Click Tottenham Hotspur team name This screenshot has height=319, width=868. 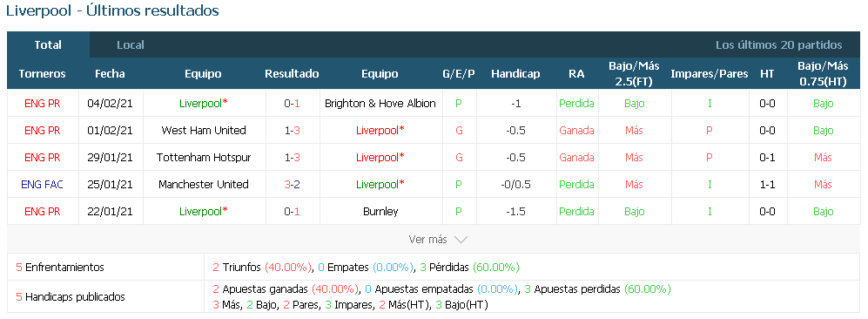(204, 157)
